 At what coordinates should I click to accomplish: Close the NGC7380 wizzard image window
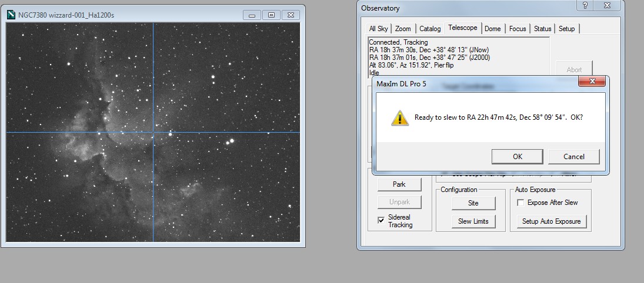click(x=291, y=15)
